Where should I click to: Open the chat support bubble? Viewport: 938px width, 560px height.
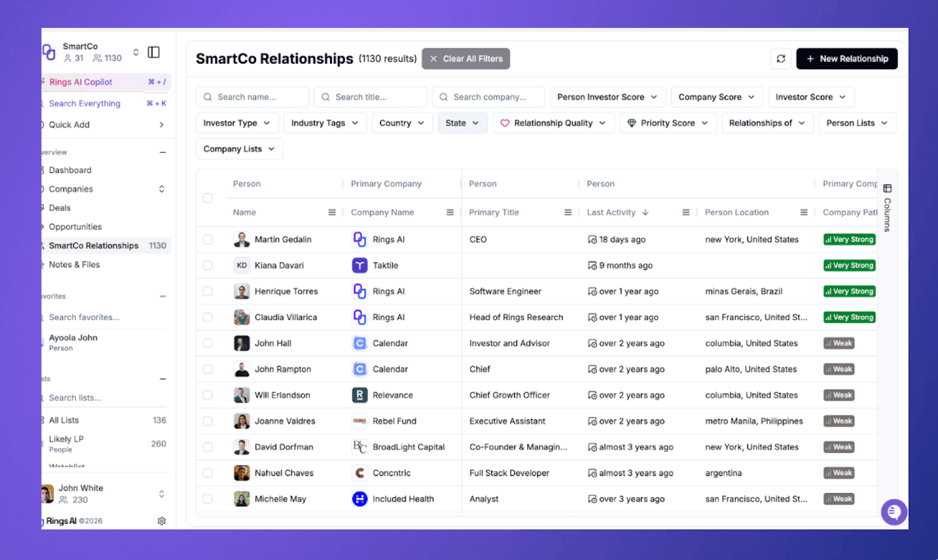tap(894, 513)
